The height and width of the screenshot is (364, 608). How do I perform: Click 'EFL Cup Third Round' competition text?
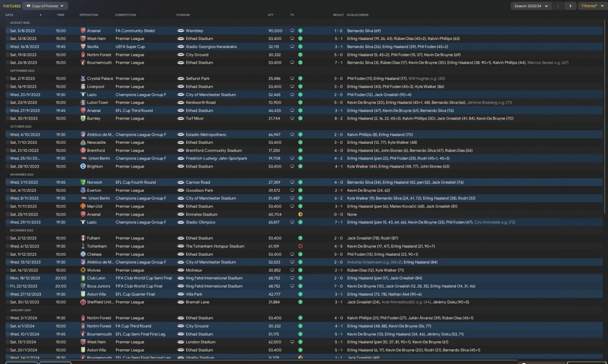134,111
